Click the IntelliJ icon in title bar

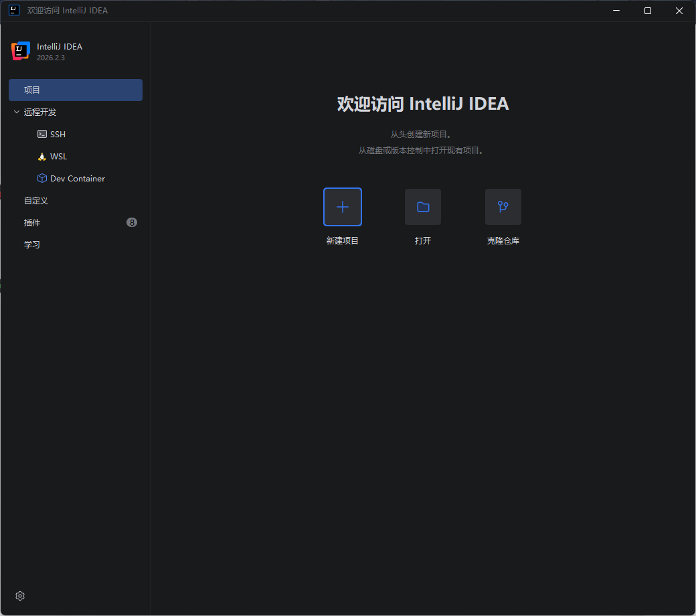[14, 10]
